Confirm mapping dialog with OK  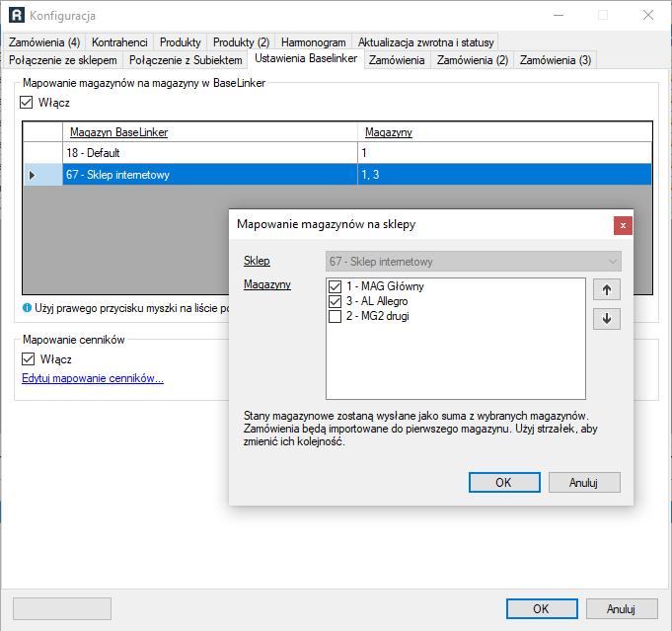click(x=504, y=483)
